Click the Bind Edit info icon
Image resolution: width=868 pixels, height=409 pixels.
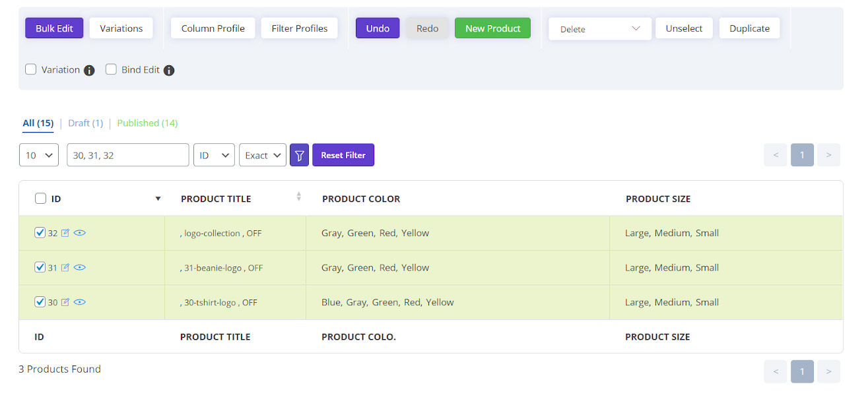coord(169,71)
